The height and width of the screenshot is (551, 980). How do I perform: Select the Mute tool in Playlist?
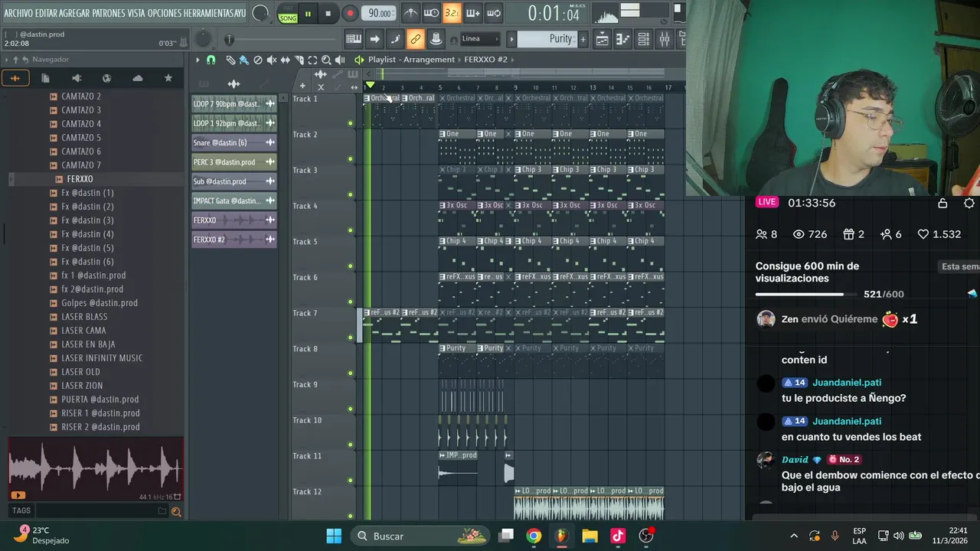pyautogui.click(x=272, y=60)
